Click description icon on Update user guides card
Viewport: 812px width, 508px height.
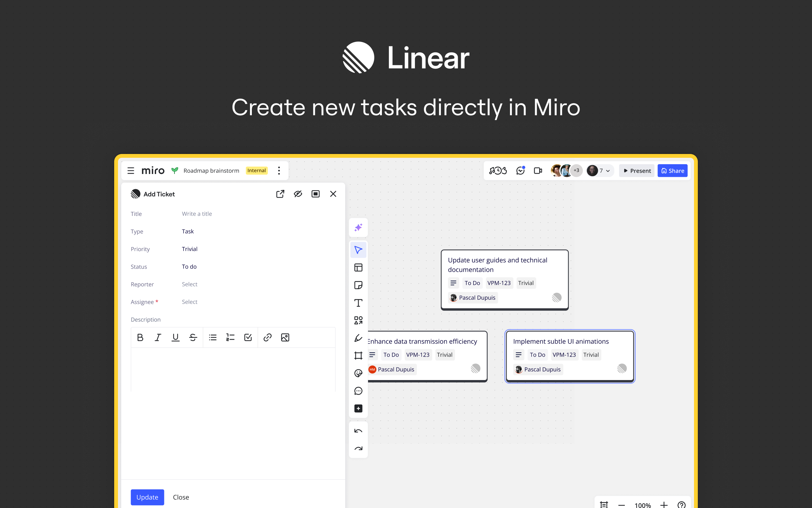tap(453, 283)
